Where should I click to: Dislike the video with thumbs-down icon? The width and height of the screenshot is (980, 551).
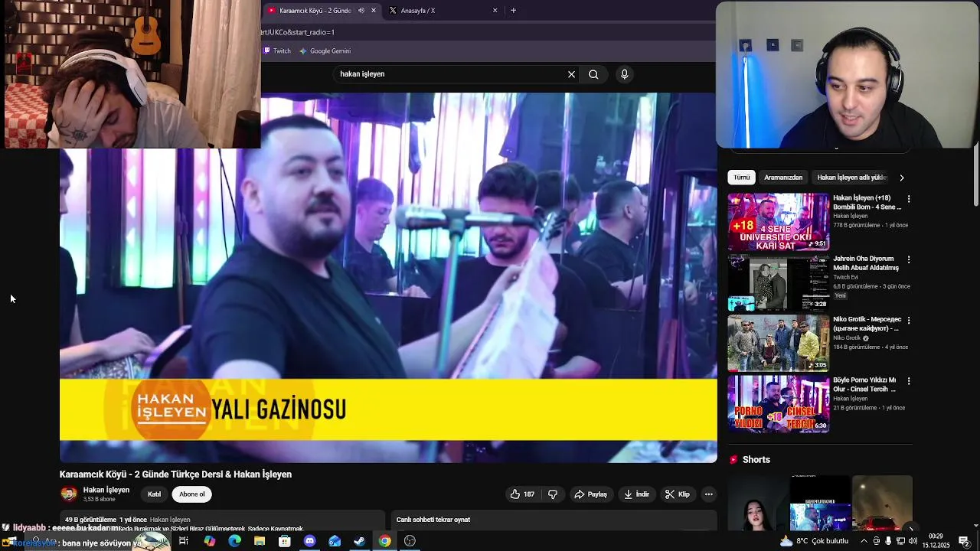tap(553, 494)
